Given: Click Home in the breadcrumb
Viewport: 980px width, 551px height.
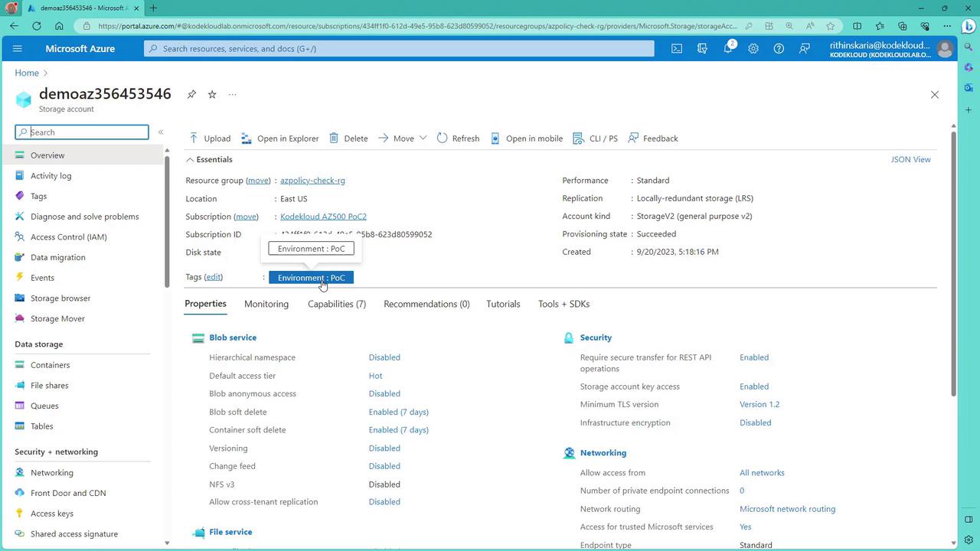Looking at the screenshot, I should click(x=27, y=73).
